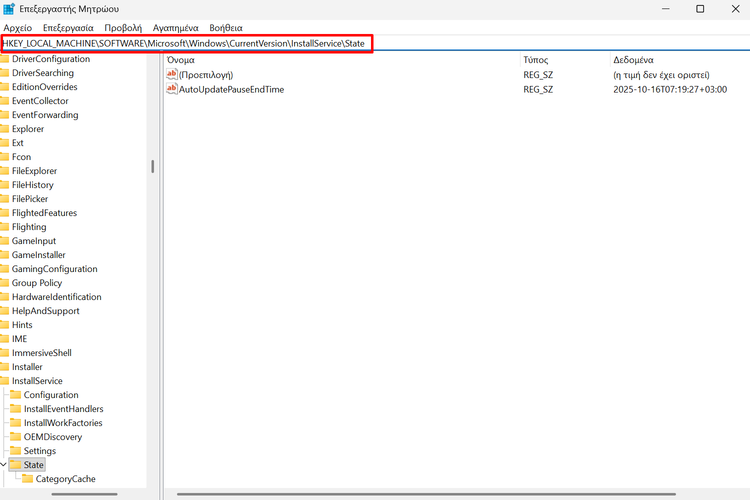The width and height of the screenshot is (750, 500).
Task: Open the Αγαπημένα menu
Action: coord(176,28)
